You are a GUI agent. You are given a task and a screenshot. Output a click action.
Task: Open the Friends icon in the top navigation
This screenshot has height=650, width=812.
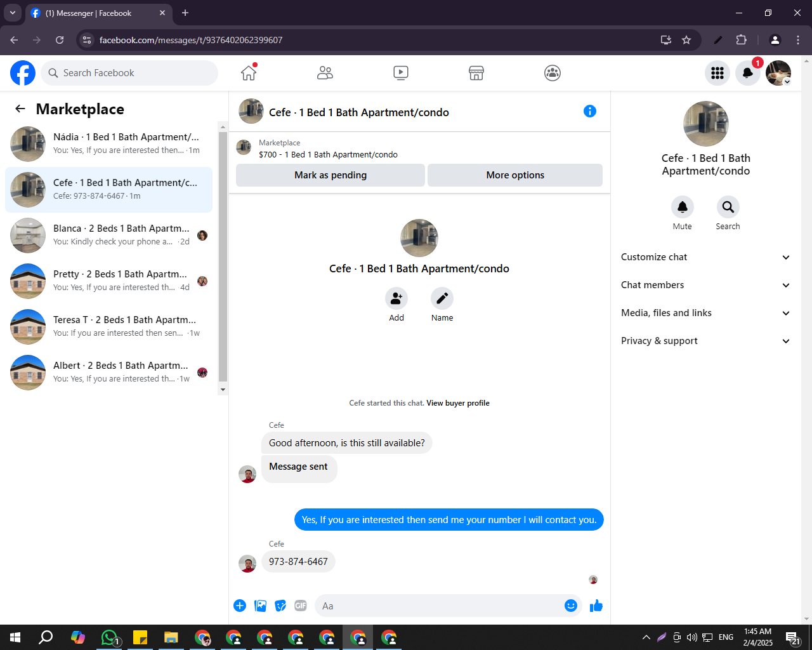tap(325, 73)
